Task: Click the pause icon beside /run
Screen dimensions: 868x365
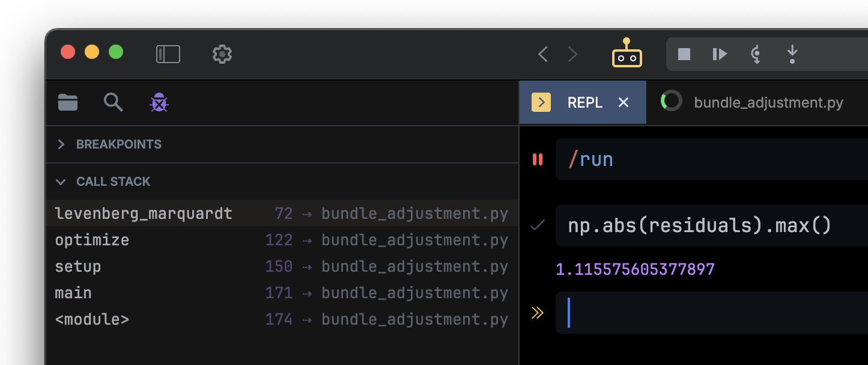Action: (538, 159)
